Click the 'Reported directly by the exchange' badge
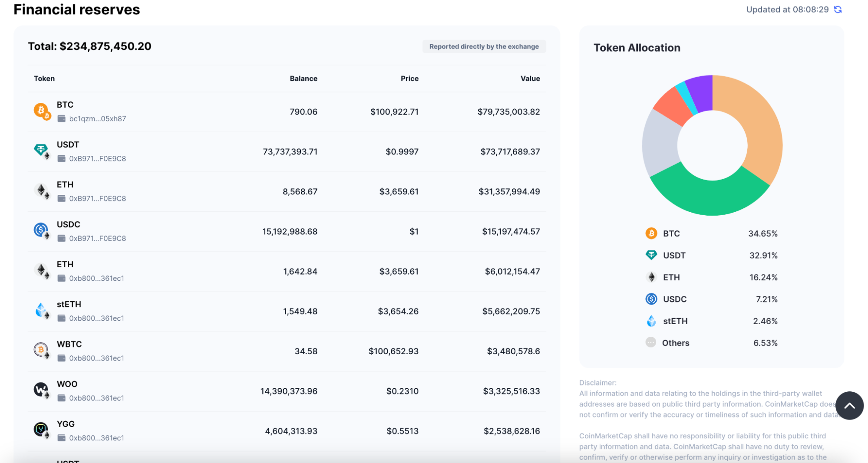 484,46
